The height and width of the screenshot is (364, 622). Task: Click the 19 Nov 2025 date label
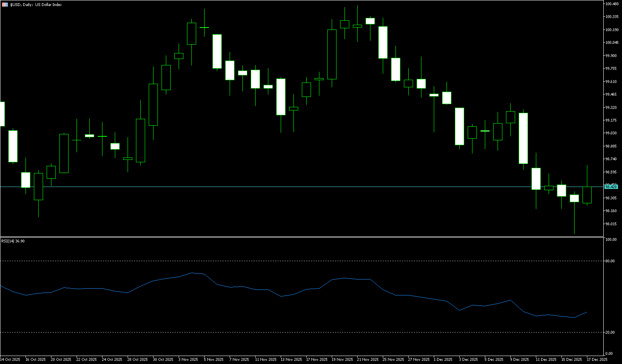pos(342,360)
